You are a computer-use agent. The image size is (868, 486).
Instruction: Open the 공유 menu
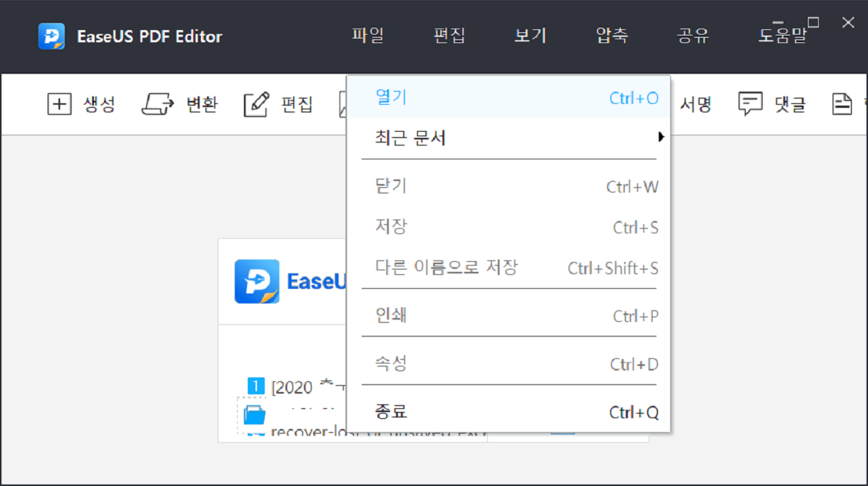[693, 35]
